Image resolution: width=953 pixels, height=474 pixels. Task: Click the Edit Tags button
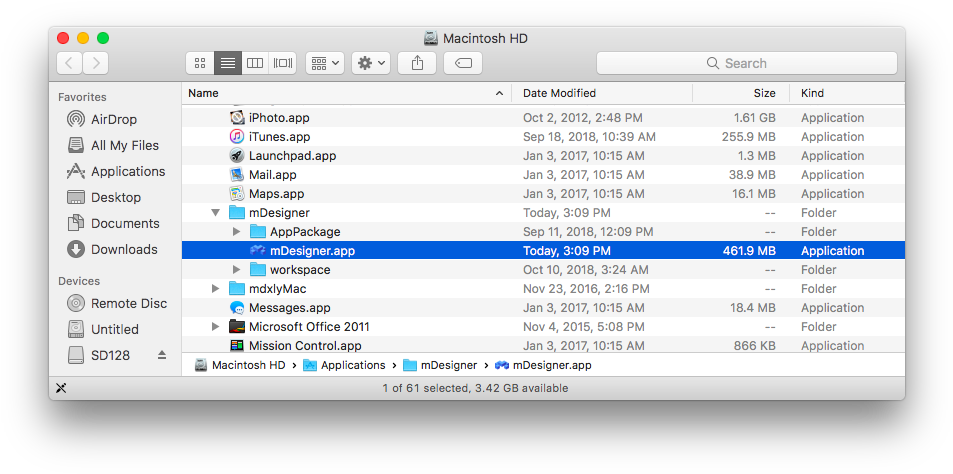click(463, 63)
